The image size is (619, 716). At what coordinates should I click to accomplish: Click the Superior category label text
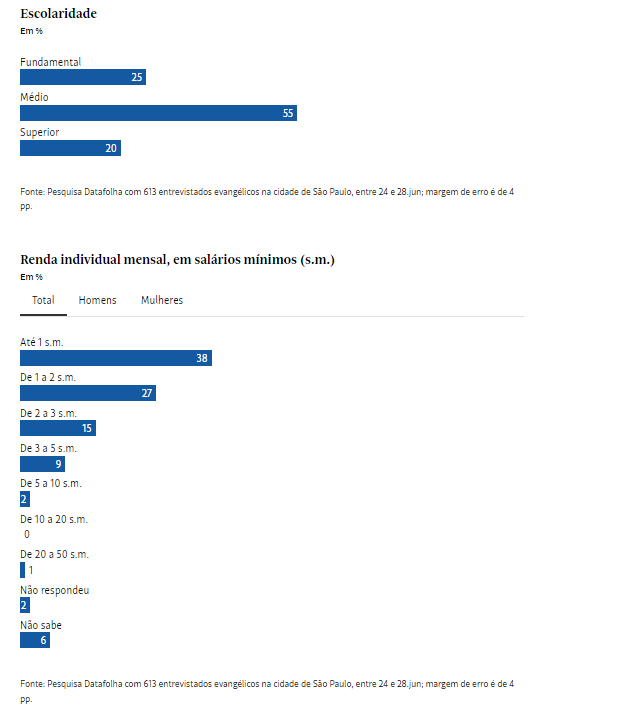click(x=40, y=132)
